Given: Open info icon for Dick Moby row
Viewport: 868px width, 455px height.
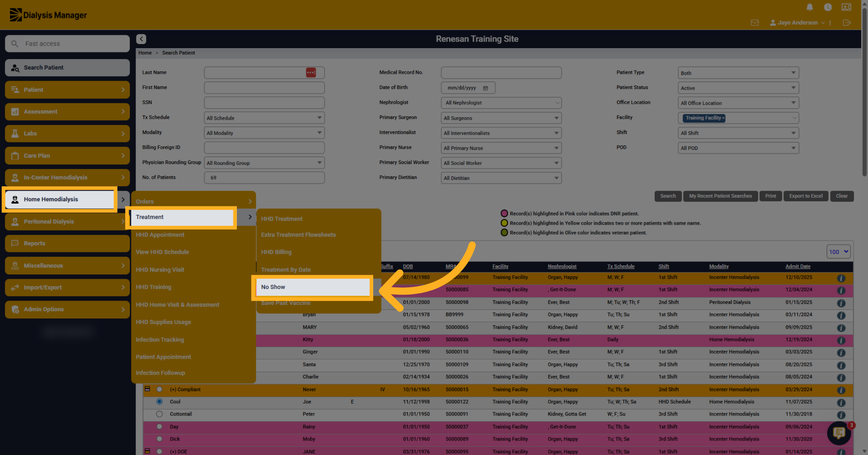Looking at the screenshot, I should coord(841,440).
